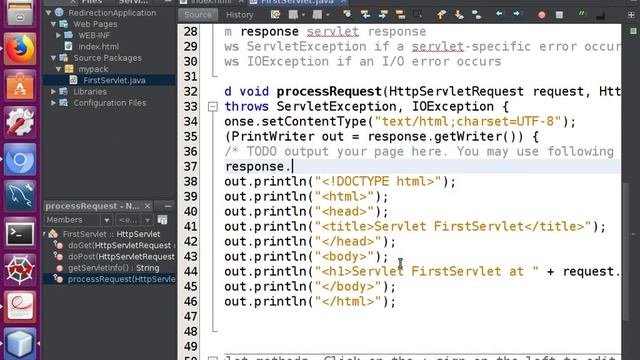This screenshot has height=360, width=640.
Task: Expand the Libraries node
Action: pyautogui.click(x=53, y=92)
